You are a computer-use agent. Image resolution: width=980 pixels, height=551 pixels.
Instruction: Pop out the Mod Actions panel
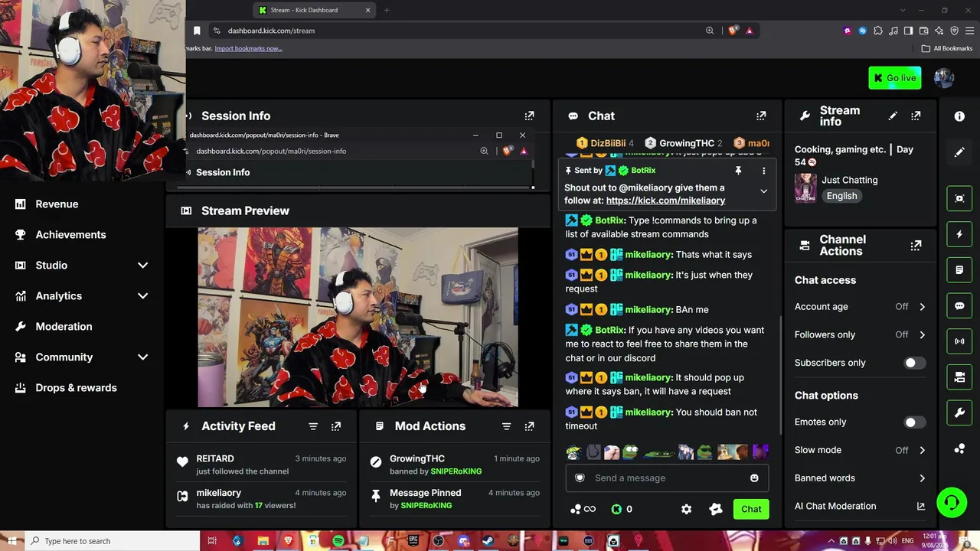tap(529, 426)
